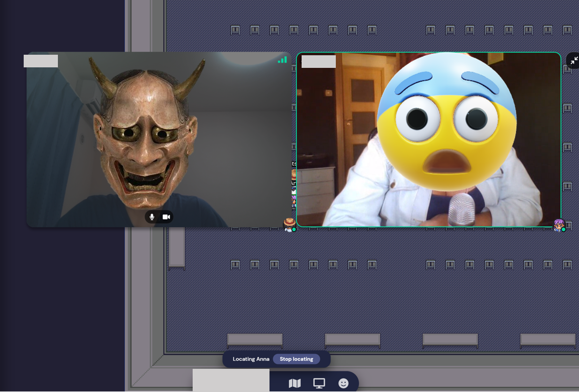Click the purple-haired avatar badge
Image resolution: width=579 pixels, height=392 pixels.
(x=560, y=225)
